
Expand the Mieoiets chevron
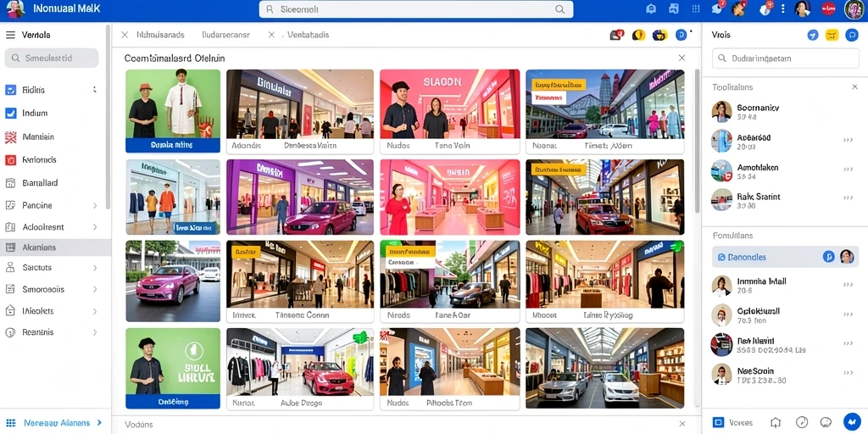pos(95,311)
